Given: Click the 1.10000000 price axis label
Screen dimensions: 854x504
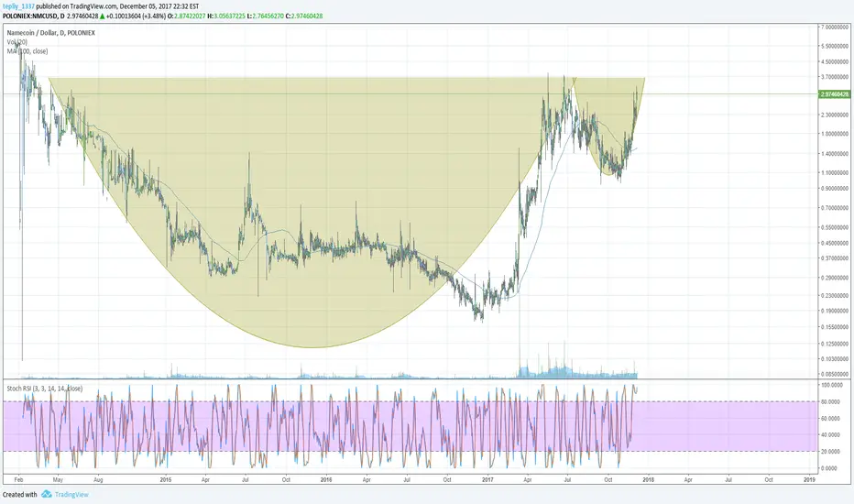Looking at the screenshot, I should 836,172.
